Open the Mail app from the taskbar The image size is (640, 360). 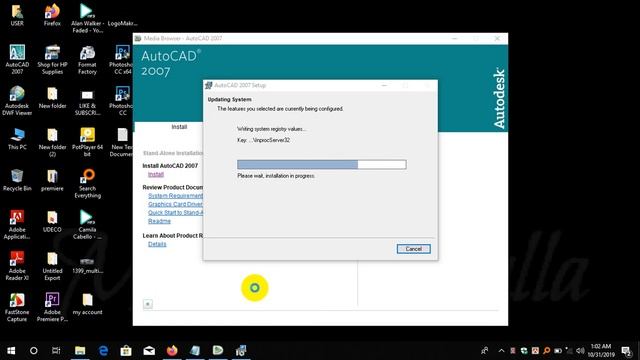coord(149,351)
